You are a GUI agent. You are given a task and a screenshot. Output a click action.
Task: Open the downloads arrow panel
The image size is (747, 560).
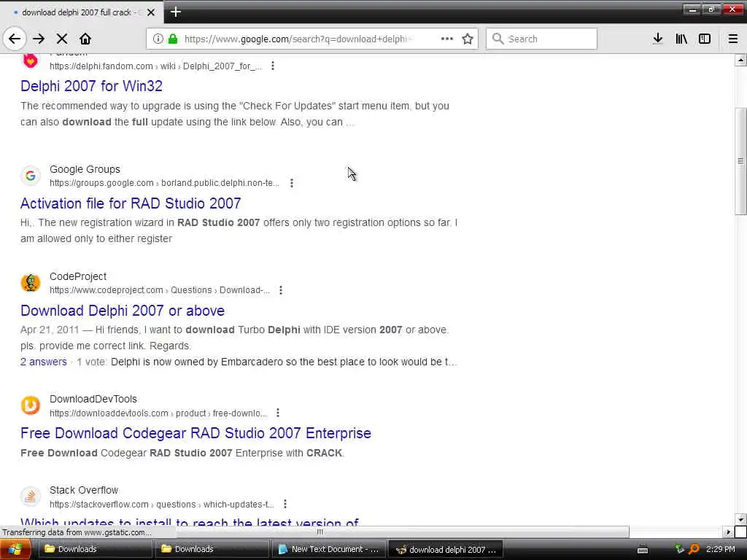coord(658,39)
